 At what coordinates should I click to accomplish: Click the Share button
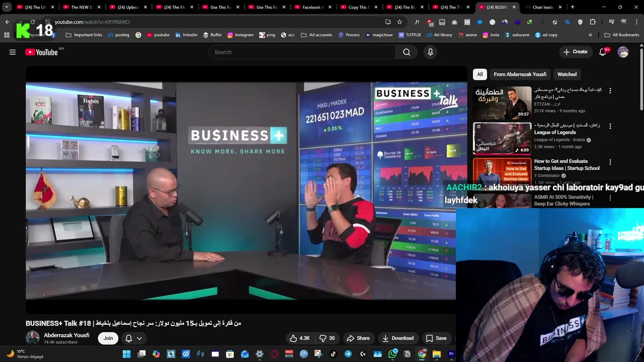point(358,338)
